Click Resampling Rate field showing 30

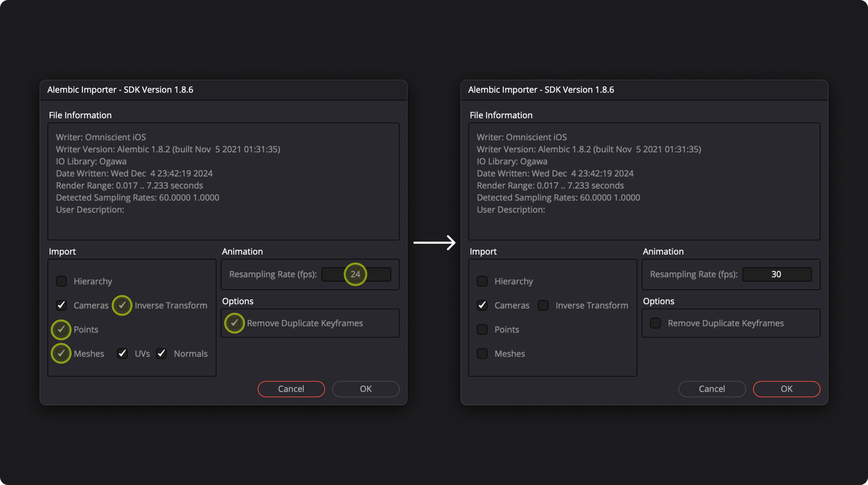pyautogui.click(x=776, y=274)
